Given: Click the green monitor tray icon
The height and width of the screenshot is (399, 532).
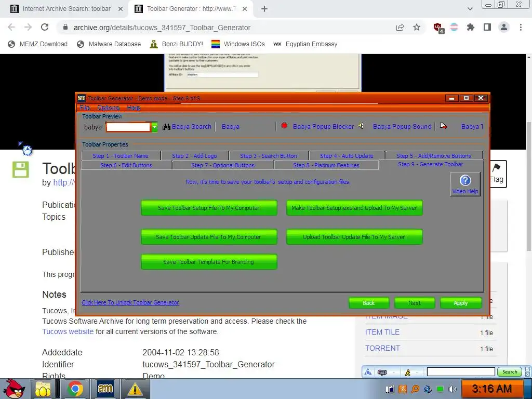Looking at the screenshot, I should coord(440,389).
